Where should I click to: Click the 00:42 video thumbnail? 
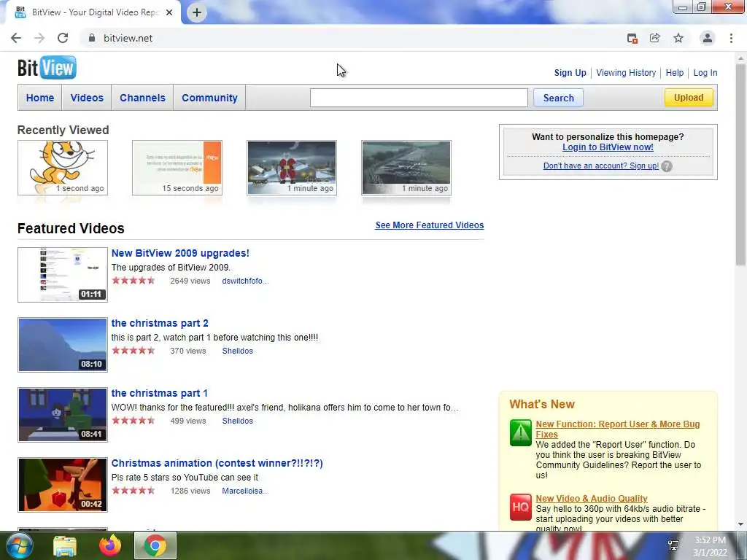coord(63,485)
